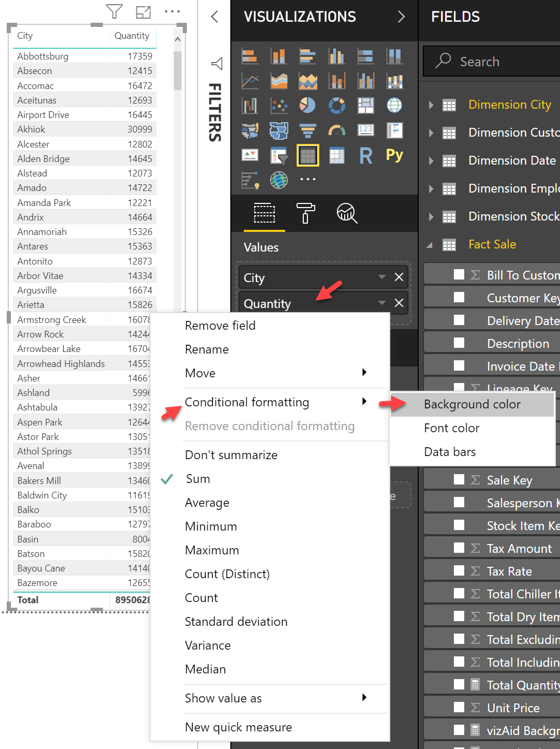Select the clustered bar chart visual
The width and height of the screenshot is (560, 749).
pos(308,56)
